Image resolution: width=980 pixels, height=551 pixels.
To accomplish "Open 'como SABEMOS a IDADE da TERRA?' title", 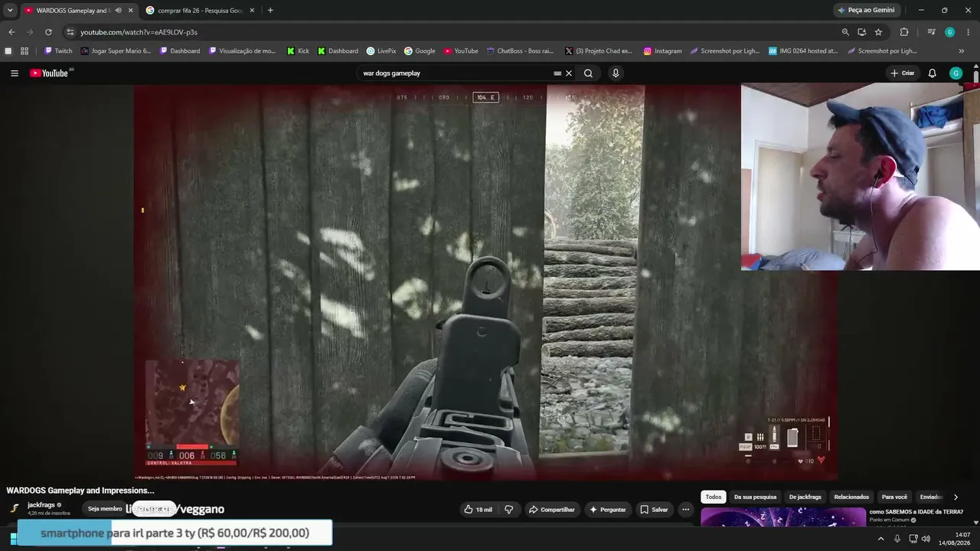I will [916, 512].
